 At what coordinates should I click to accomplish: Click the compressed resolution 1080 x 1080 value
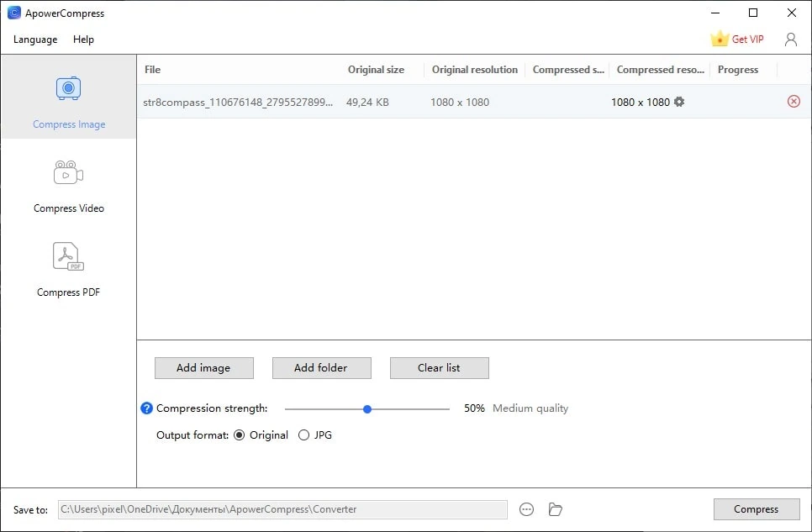pos(640,102)
